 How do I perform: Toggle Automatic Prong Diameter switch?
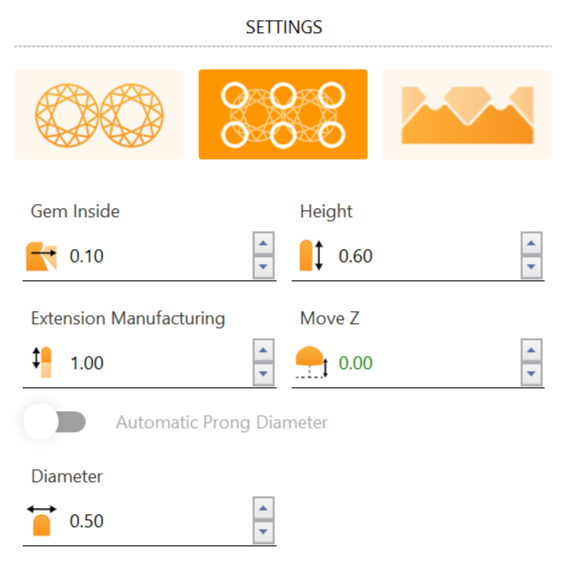click(x=55, y=422)
